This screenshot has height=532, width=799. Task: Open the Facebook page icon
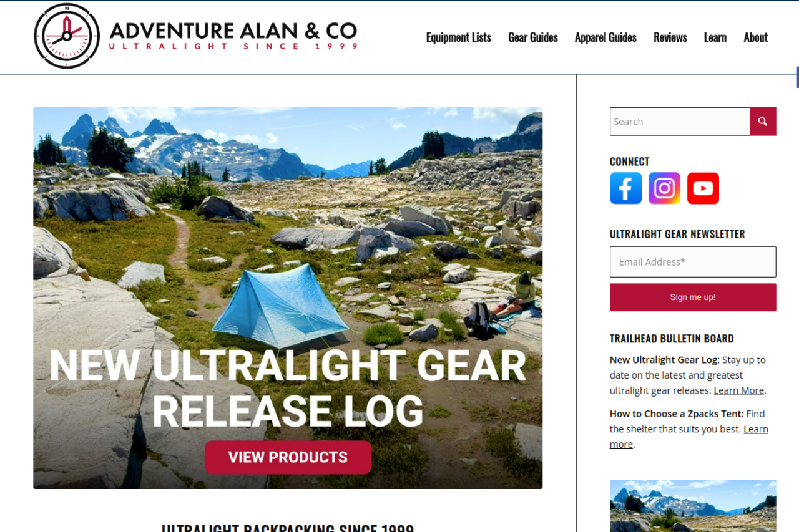(625, 188)
